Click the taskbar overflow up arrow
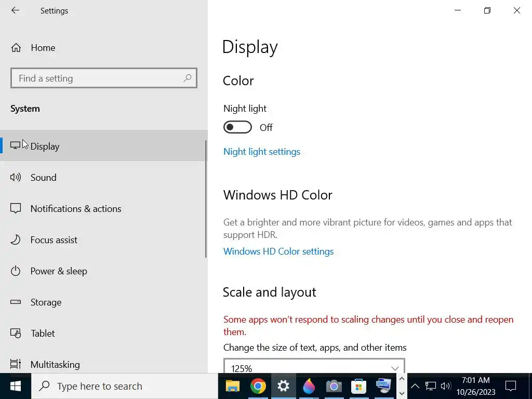This screenshot has width=532, height=399. pos(402,379)
